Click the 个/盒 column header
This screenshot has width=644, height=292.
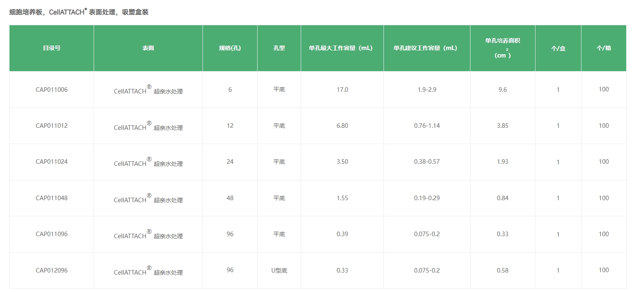(558, 48)
